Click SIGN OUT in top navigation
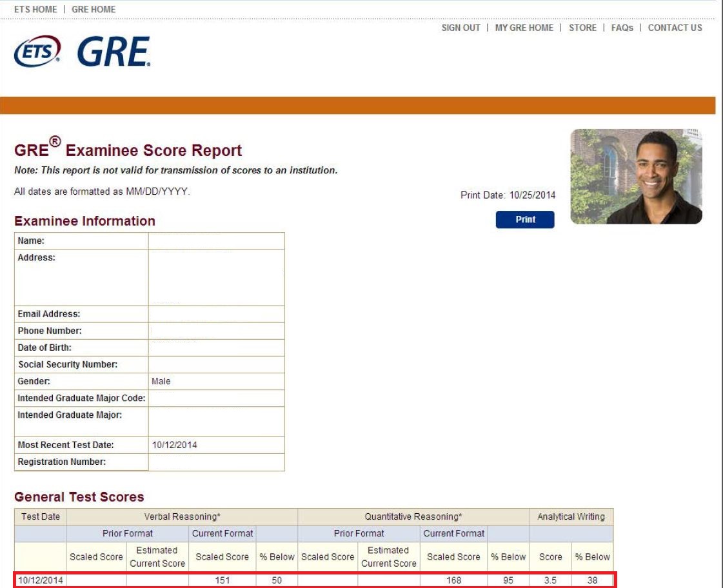The height and width of the screenshot is (588, 723). 461,28
